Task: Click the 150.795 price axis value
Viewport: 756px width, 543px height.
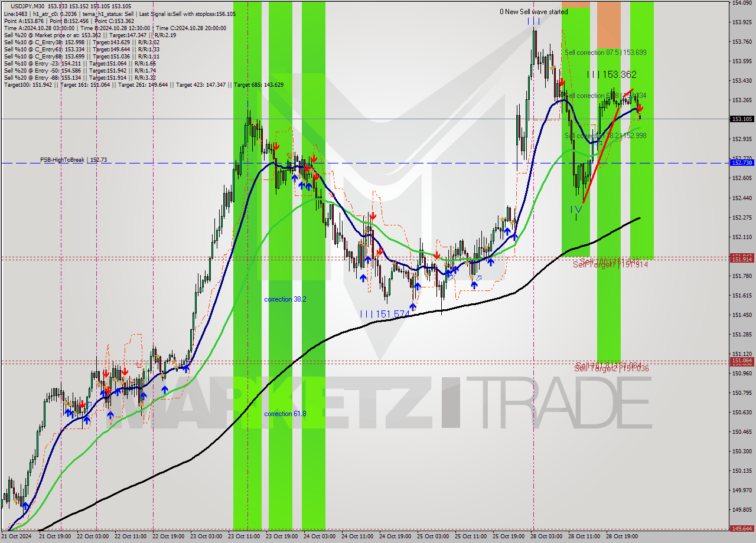Action: (742, 392)
